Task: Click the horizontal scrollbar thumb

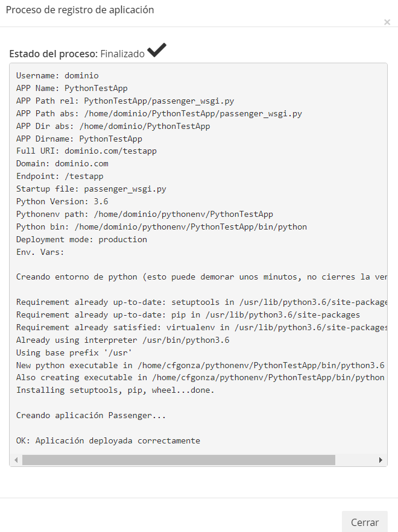Action: click(178, 460)
